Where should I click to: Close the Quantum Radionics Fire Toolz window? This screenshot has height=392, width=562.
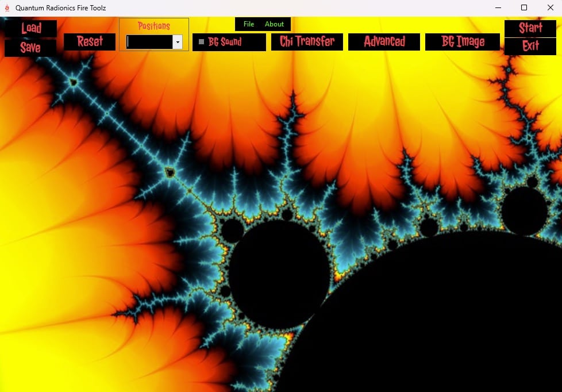coord(550,8)
